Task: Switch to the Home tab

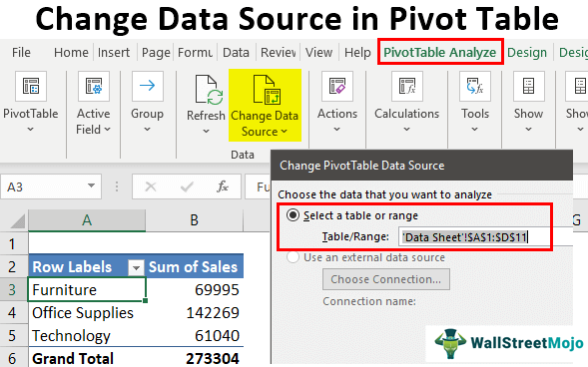Action: tap(71, 53)
